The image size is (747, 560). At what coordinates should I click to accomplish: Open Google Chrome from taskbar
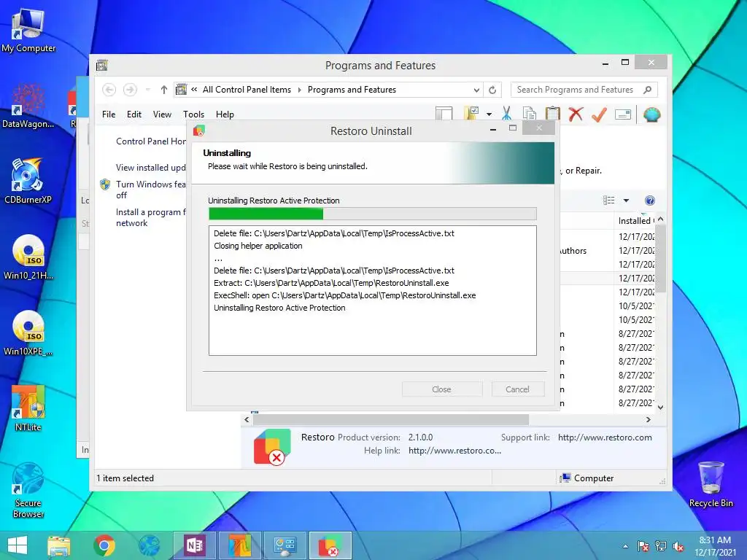tap(104, 545)
